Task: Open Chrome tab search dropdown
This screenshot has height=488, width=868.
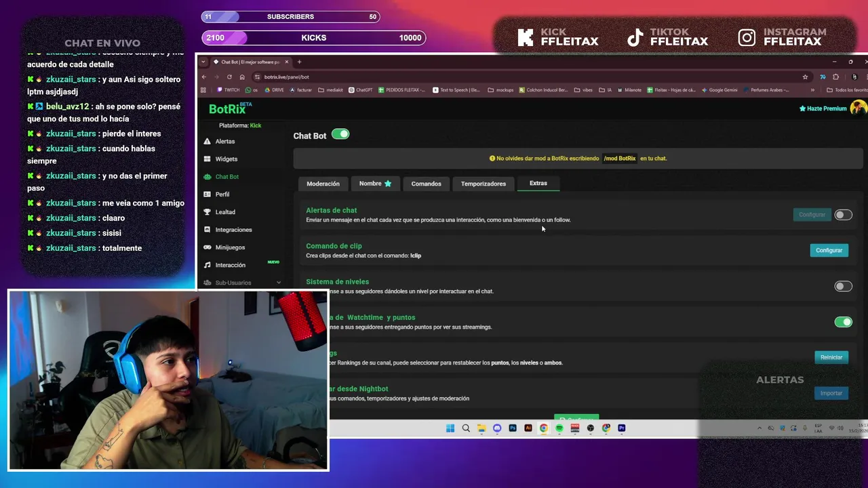Action: tap(203, 62)
